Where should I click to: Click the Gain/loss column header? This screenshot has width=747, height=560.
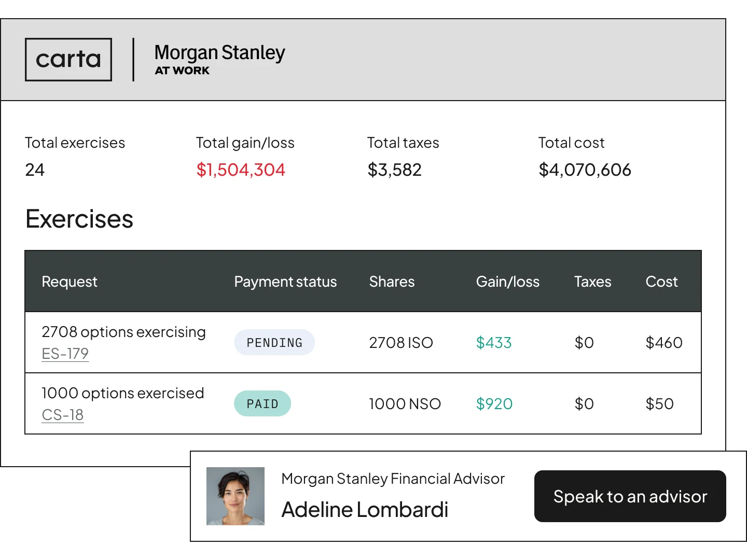[x=508, y=282]
